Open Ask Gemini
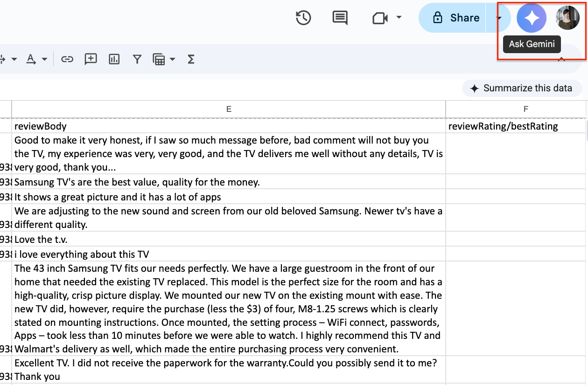Image resolution: width=588 pixels, height=385 pixels. pos(532,18)
